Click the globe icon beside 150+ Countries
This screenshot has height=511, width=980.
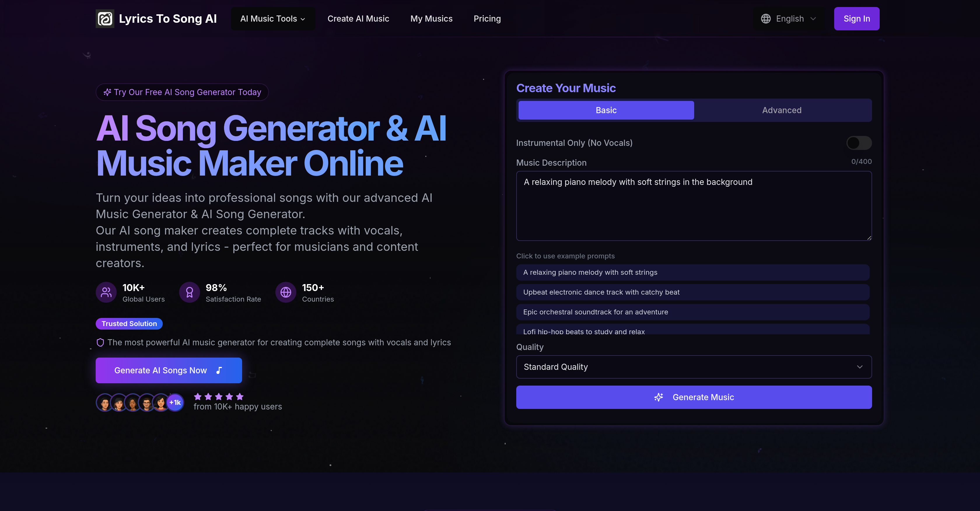click(x=286, y=292)
